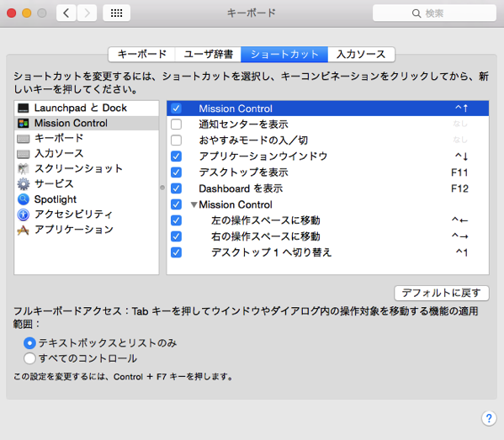
Task: Toggle アプリケーションウインドウ checkbox
Action: (x=176, y=156)
